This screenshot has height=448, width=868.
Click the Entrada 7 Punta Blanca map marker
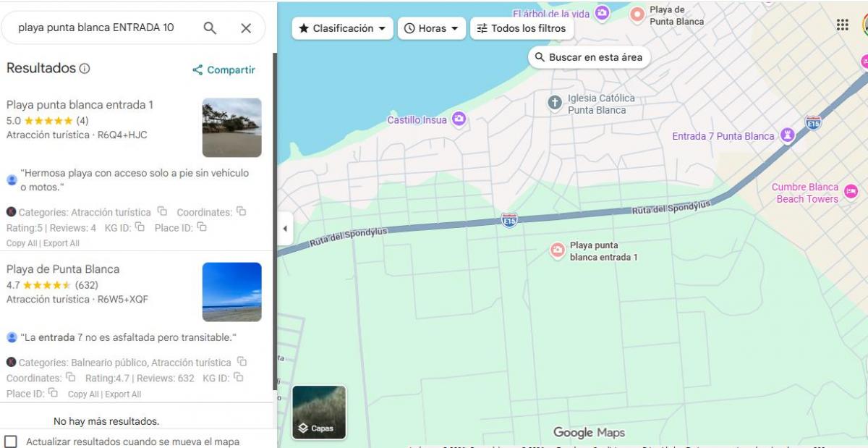pos(788,135)
